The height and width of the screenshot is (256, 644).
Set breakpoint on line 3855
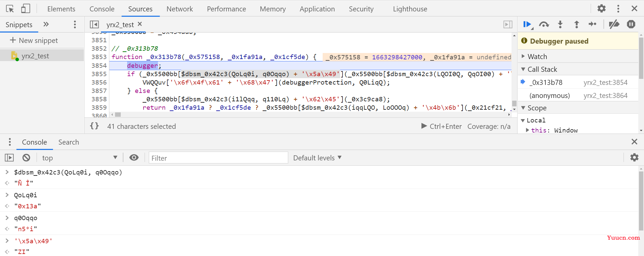tap(99, 74)
